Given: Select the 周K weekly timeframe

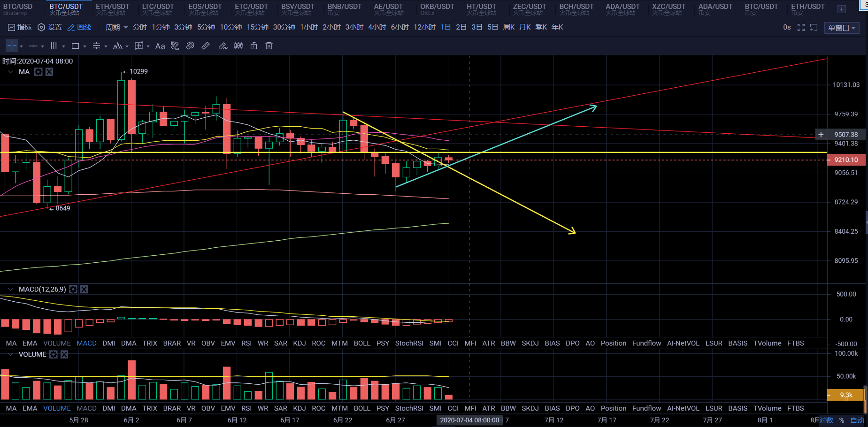Looking at the screenshot, I should pos(509,27).
